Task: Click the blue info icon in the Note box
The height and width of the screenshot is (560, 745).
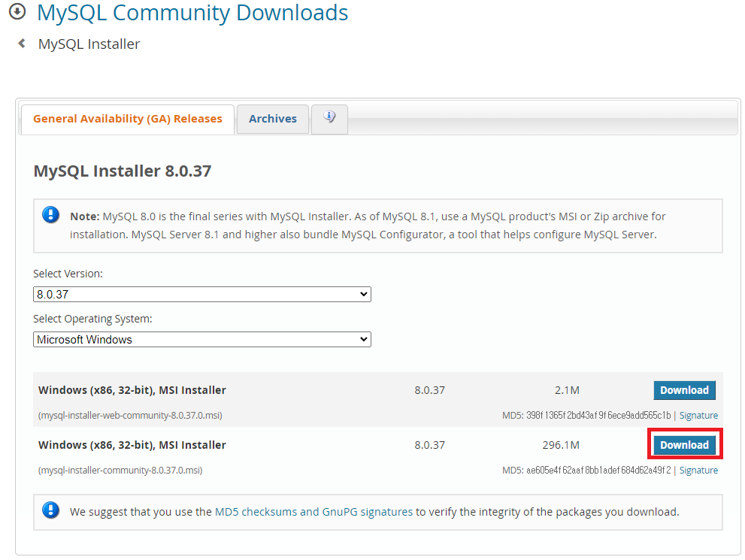Action: click(51, 215)
